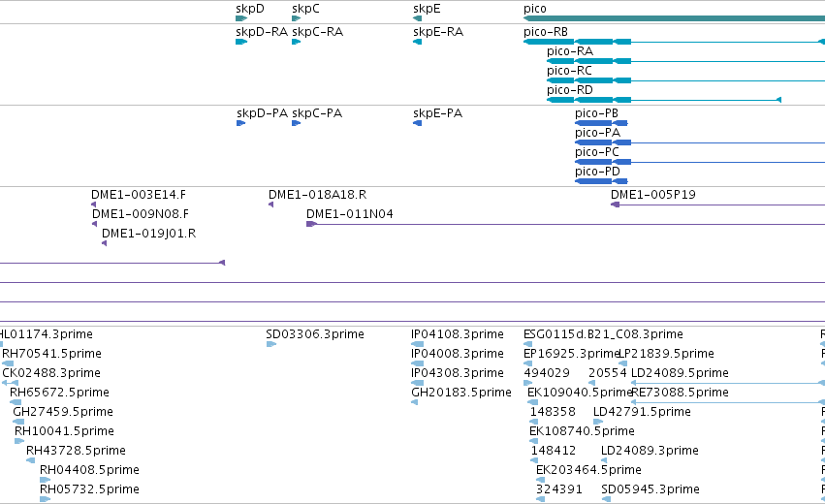
Task: Select the DME1-009N08.F clone label
Action: [x=141, y=214]
